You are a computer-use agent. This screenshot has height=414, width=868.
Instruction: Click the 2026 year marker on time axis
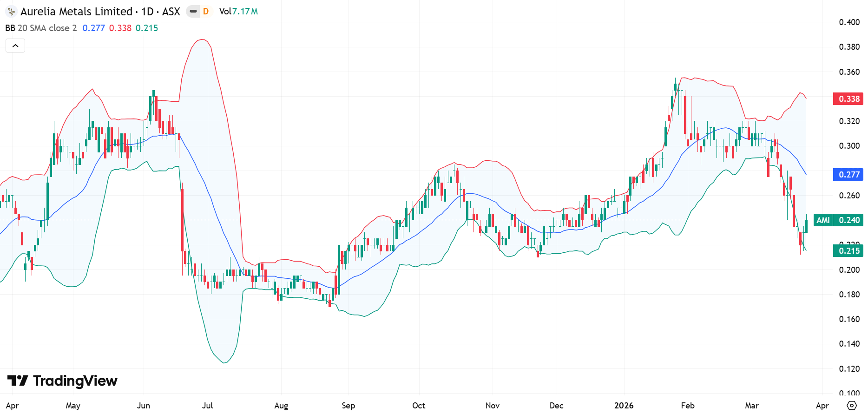point(624,406)
